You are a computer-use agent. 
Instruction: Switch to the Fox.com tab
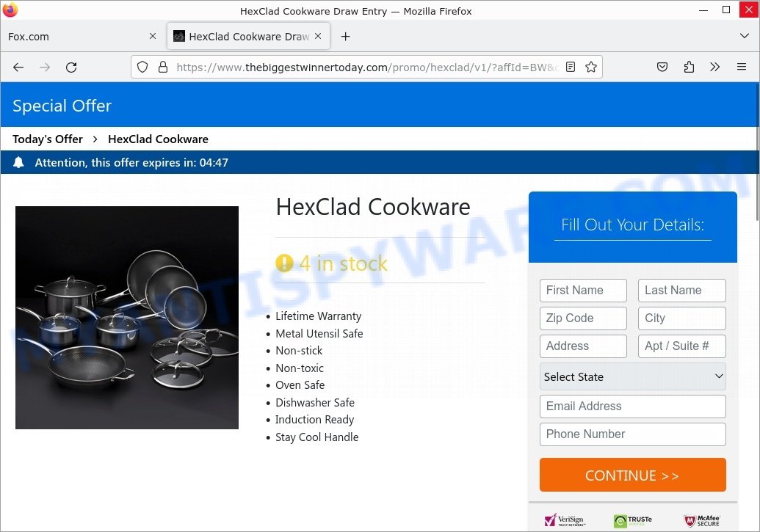pyautogui.click(x=82, y=37)
